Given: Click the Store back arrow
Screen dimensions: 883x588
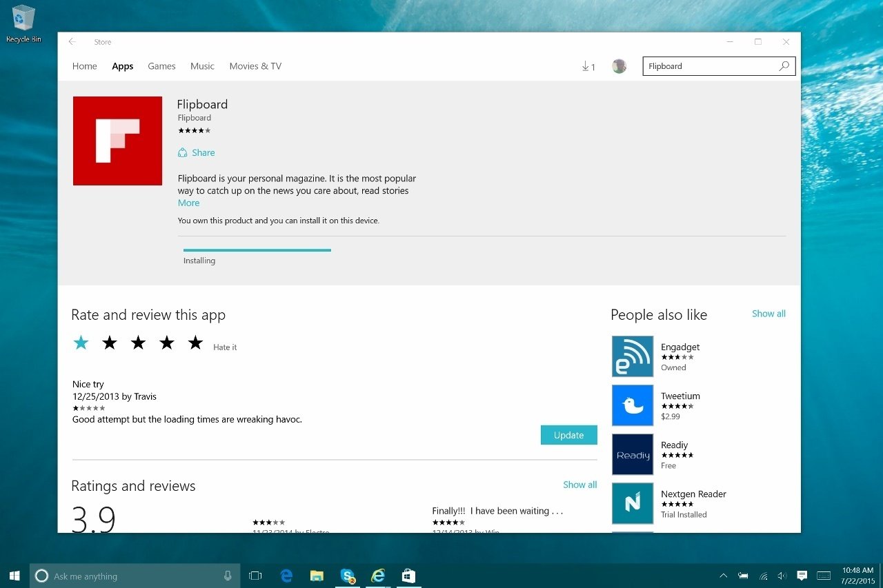Looking at the screenshot, I should 72,42.
